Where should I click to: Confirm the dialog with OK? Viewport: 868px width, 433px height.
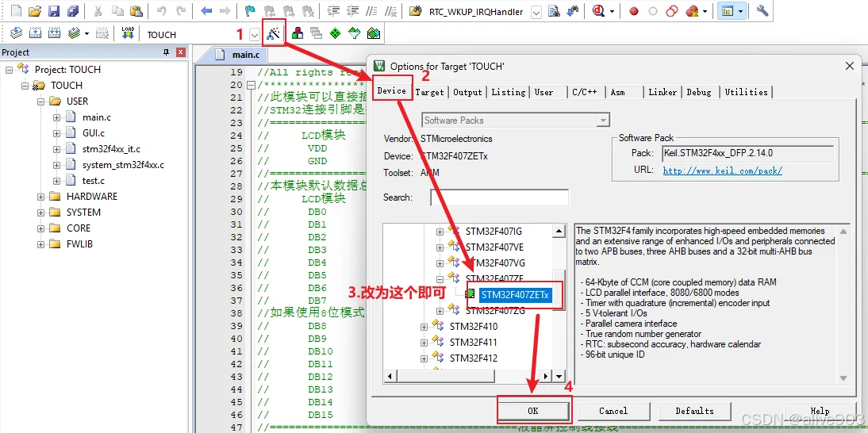tap(533, 411)
